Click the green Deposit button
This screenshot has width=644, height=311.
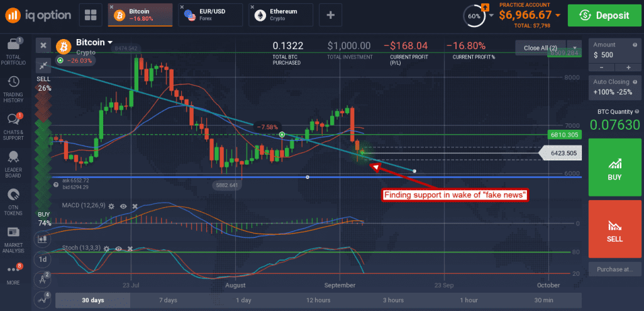(x=604, y=16)
